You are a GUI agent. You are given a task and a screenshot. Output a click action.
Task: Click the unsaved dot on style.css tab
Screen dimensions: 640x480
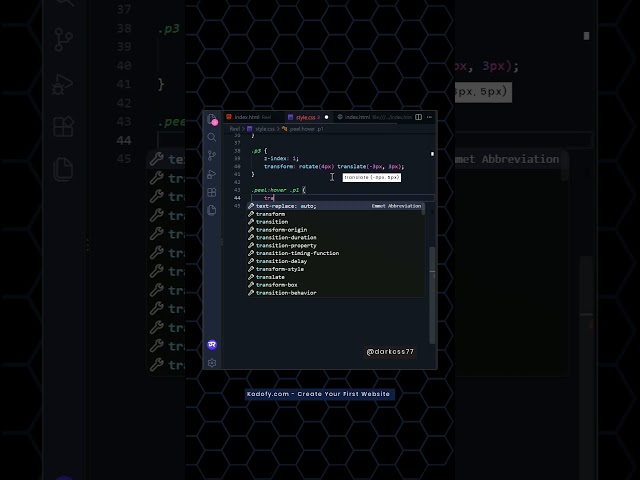click(x=326, y=117)
